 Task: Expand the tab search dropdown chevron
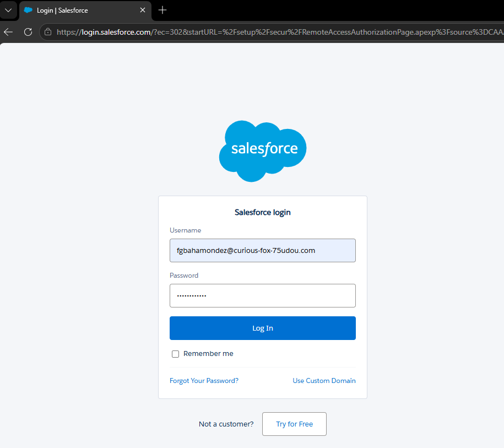tap(8, 10)
